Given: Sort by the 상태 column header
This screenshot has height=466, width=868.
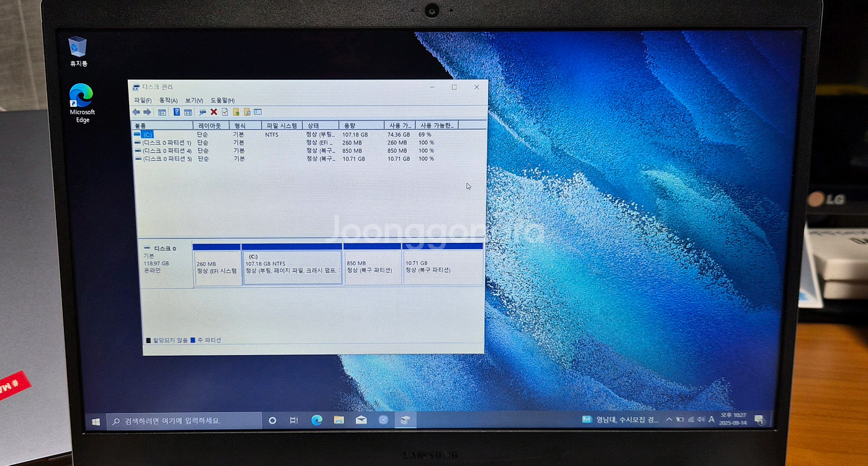Looking at the screenshot, I should click(320, 126).
